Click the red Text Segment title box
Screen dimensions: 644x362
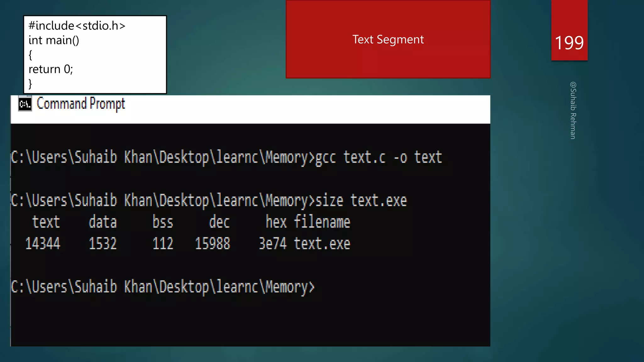click(388, 39)
